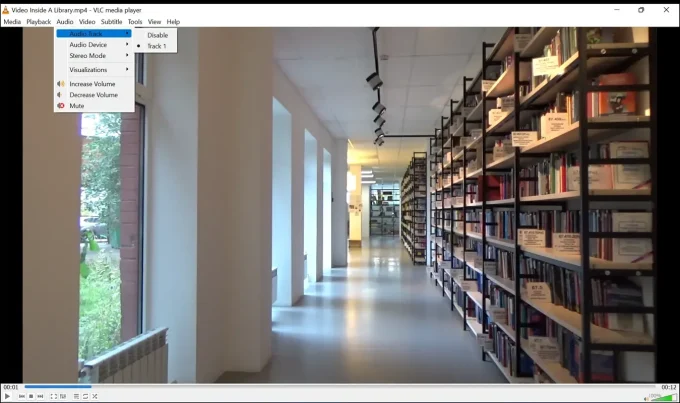Image resolution: width=680 pixels, height=403 pixels.
Task: Click the Play button
Action: (x=8, y=396)
